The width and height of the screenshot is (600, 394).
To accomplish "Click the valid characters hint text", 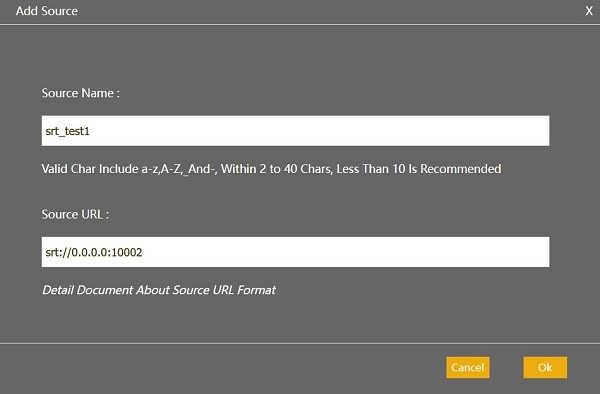I will 271,169.
